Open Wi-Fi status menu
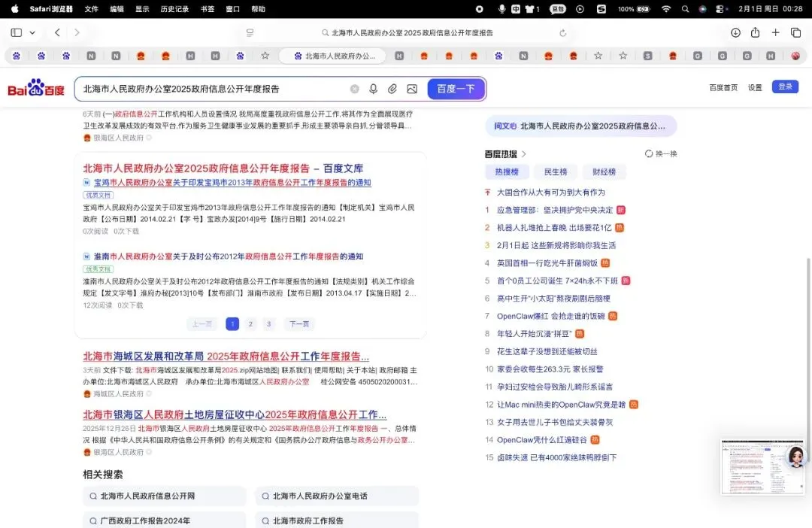Image resolution: width=812 pixels, height=528 pixels. pos(666,9)
